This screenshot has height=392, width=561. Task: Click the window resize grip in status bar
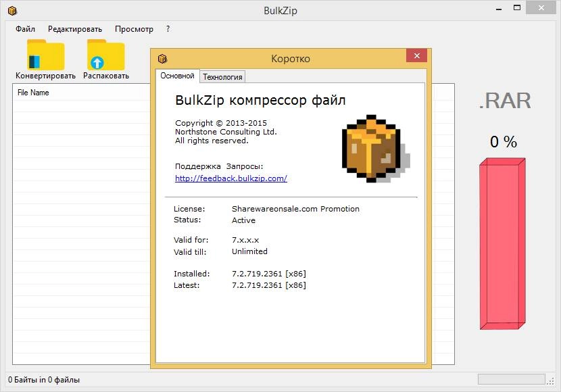click(x=550, y=381)
